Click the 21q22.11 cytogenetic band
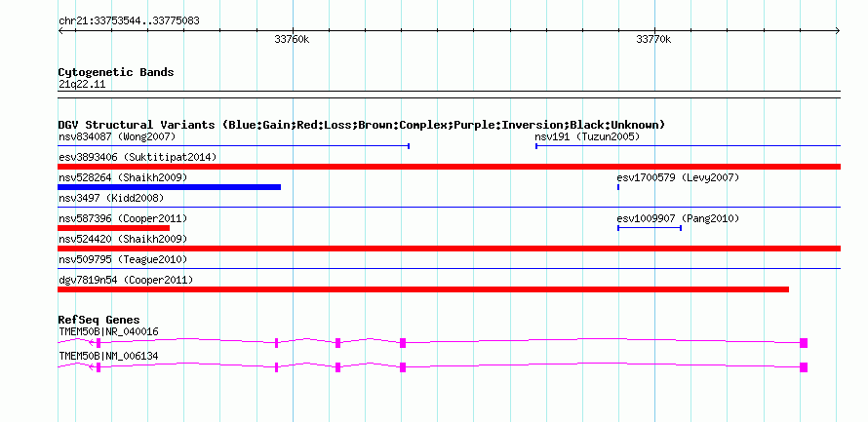Screen dimensions: 868x422 tap(82, 85)
